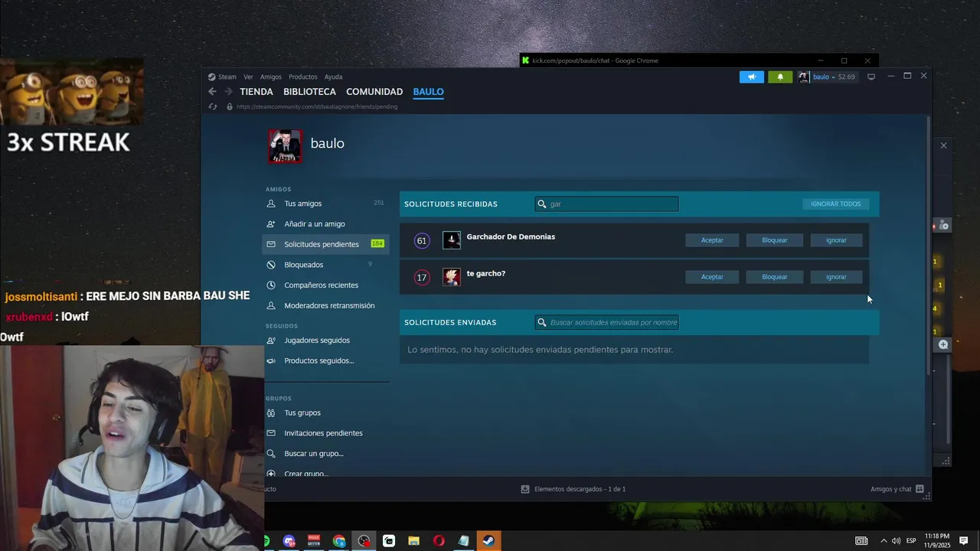Open the Ayuda menu
The width and height of the screenshot is (980, 551).
click(333, 77)
